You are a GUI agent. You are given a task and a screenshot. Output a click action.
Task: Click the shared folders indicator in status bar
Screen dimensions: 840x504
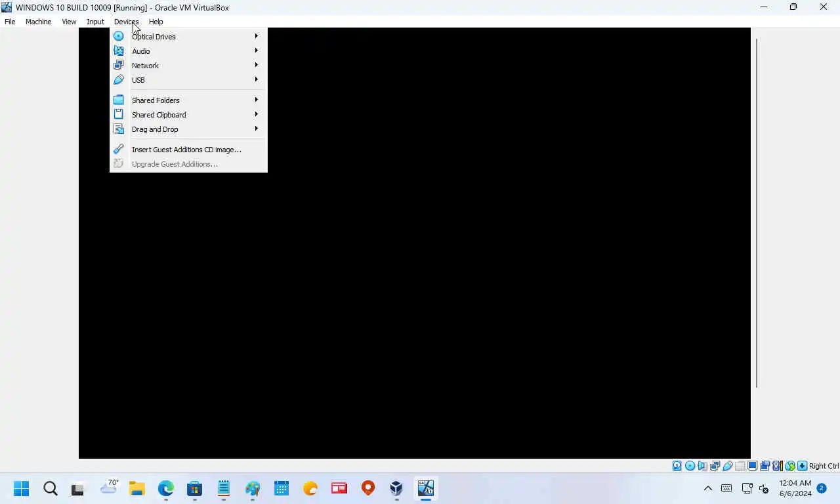(x=740, y=466)
